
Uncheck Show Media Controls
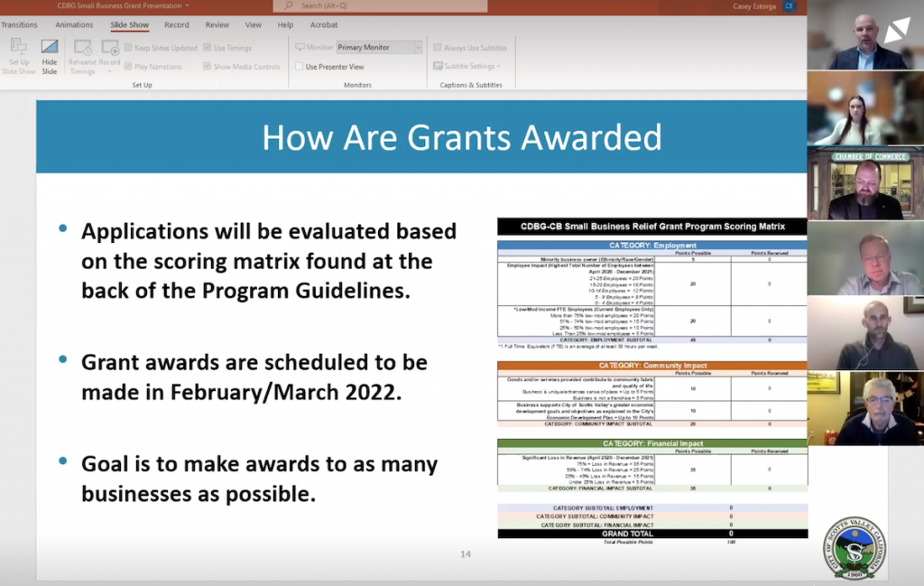pos(208,67)
